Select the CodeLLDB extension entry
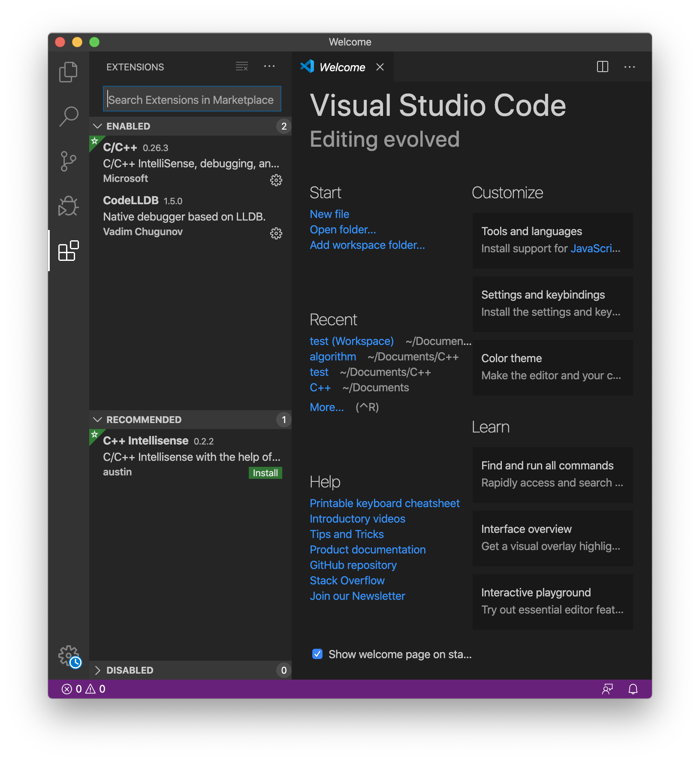700x762 pixels. pos(190,215)
